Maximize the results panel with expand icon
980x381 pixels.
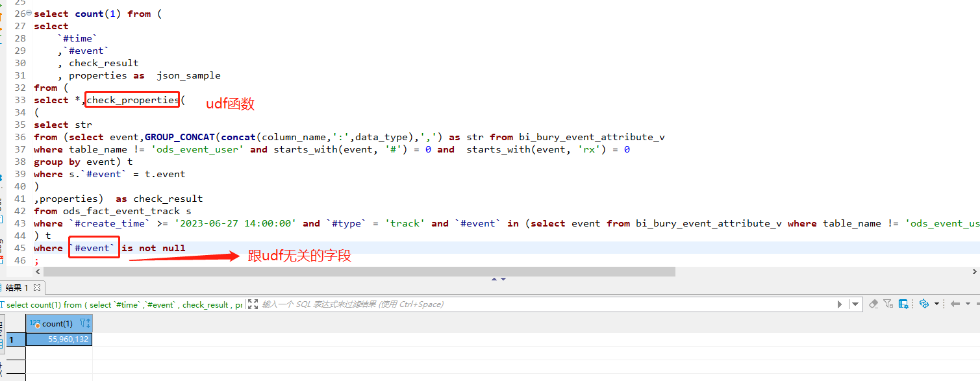(x=253, y=304)
